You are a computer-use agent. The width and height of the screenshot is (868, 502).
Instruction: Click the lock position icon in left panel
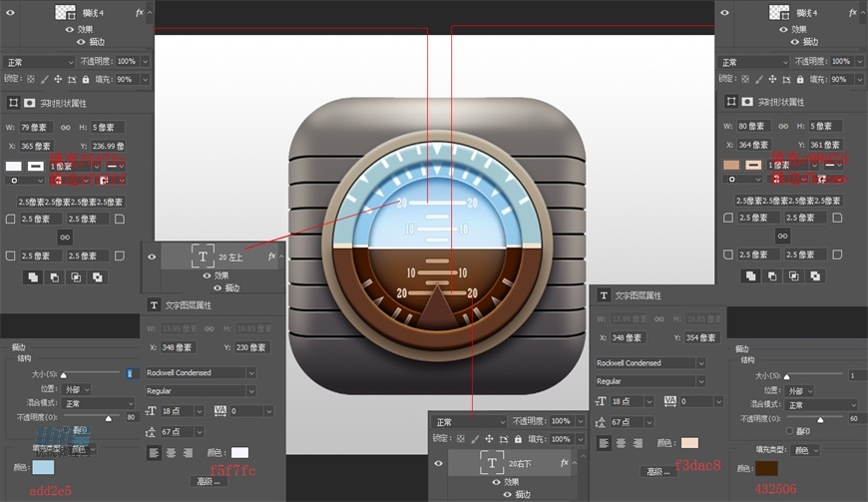tap(58, 79)
